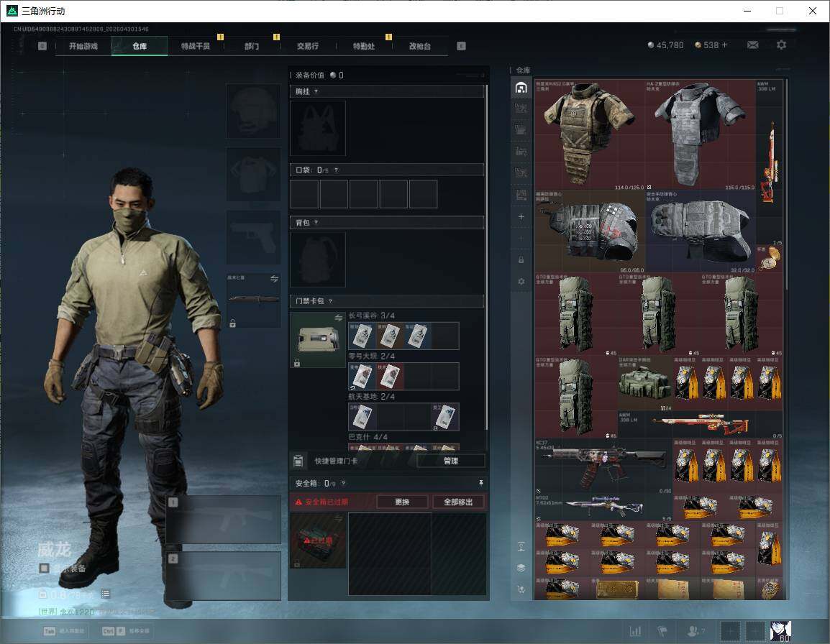Click the 口袋 help question mark
Screen dimensions: 830x644
336,170
